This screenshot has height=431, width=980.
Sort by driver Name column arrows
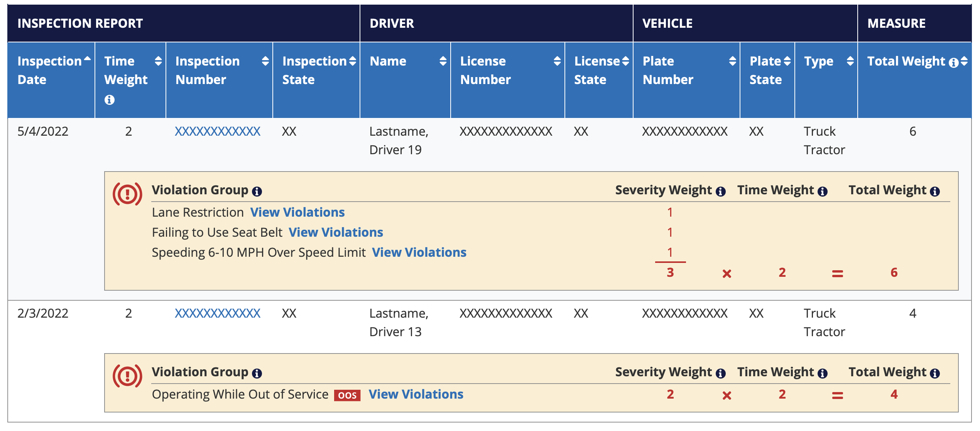coord(443,61)
